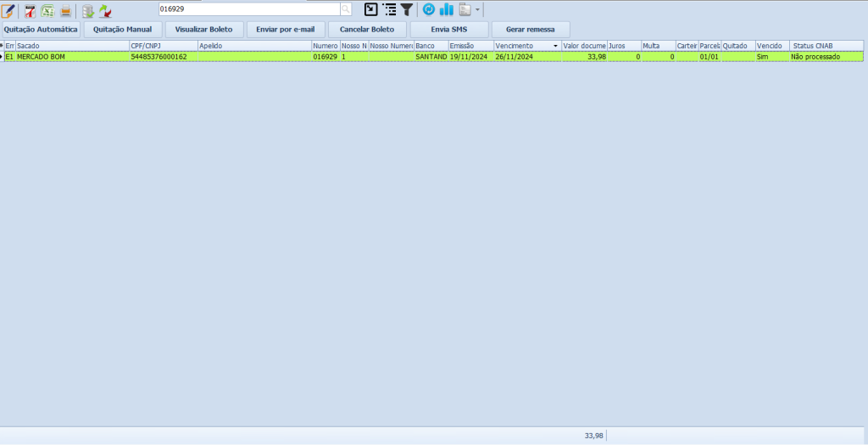Image resolution: width=868 pixels, height=445 pixels.
Task: Open the bar chart icon
Action: click(447, 9)
